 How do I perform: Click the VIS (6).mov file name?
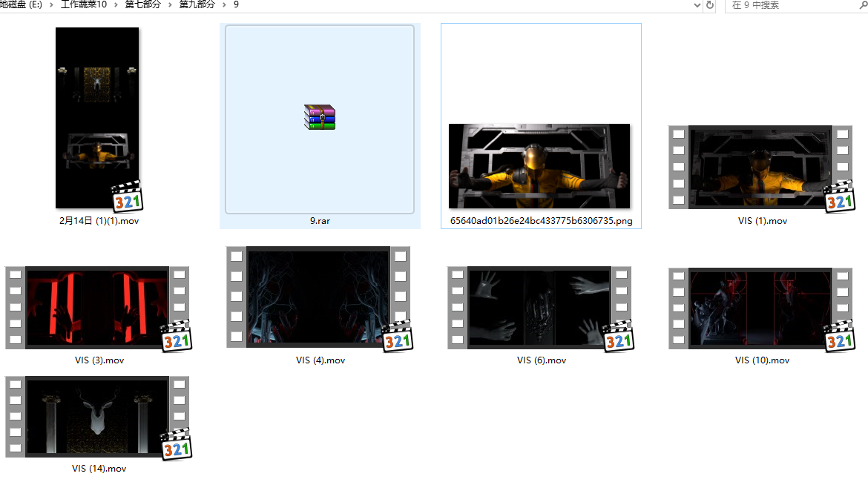click(x=542, y=360)
